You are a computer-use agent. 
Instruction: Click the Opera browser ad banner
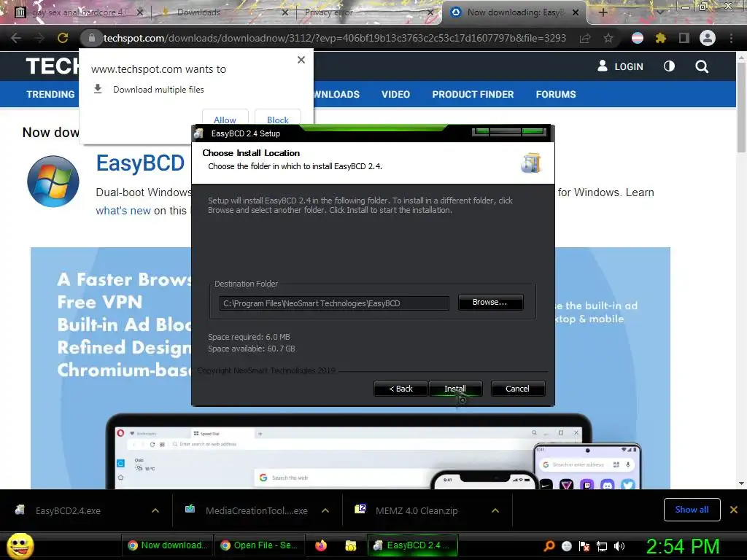pyautogui.click(x=350, y=367)
